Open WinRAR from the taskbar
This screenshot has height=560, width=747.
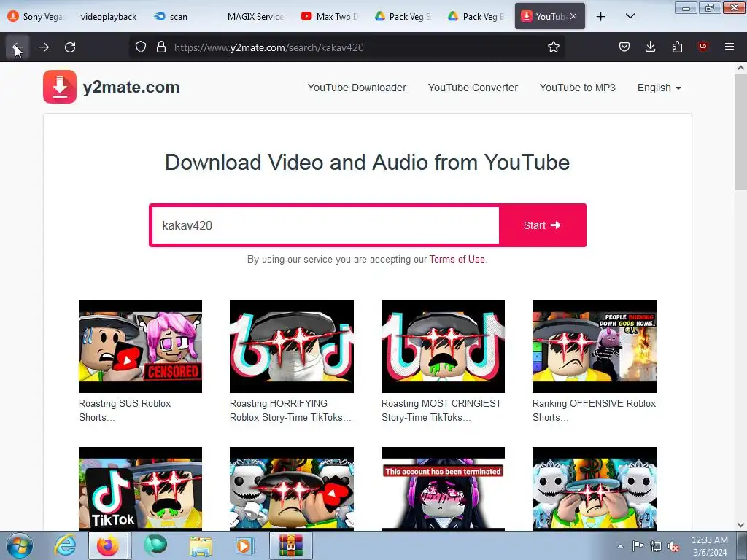(290, 545)
